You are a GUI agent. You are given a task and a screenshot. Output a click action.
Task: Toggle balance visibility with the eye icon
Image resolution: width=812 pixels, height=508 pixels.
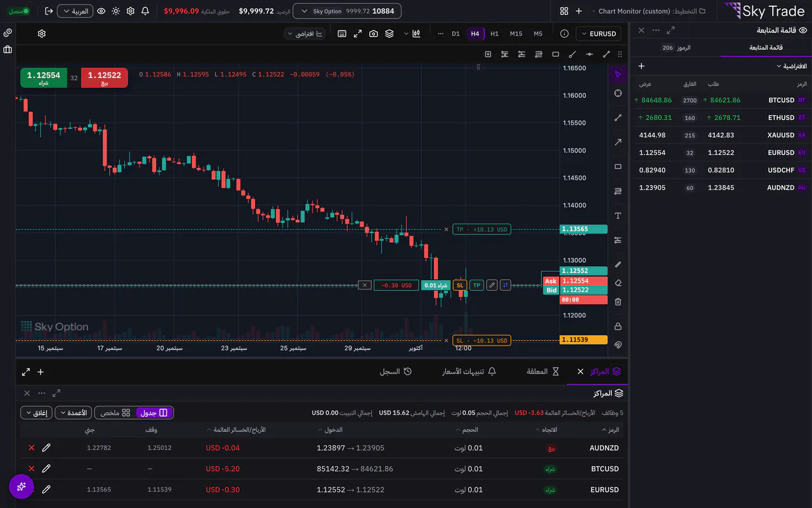101,11
